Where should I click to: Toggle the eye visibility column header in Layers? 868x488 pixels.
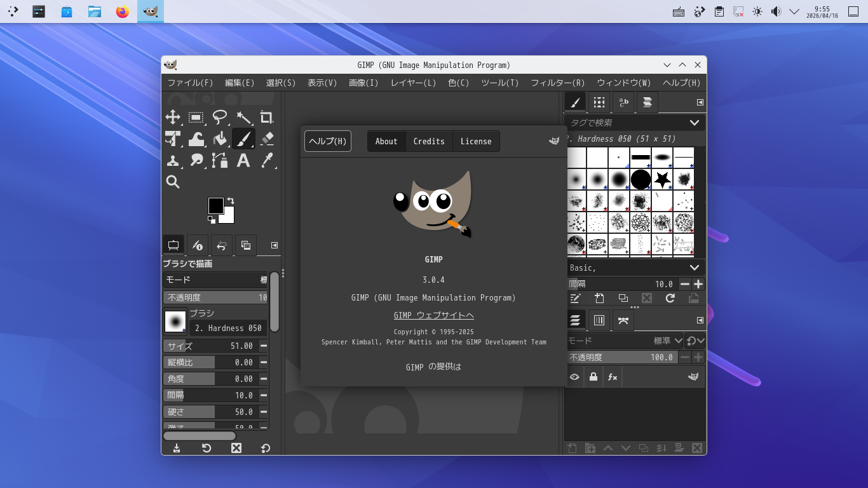click(574, 377)
